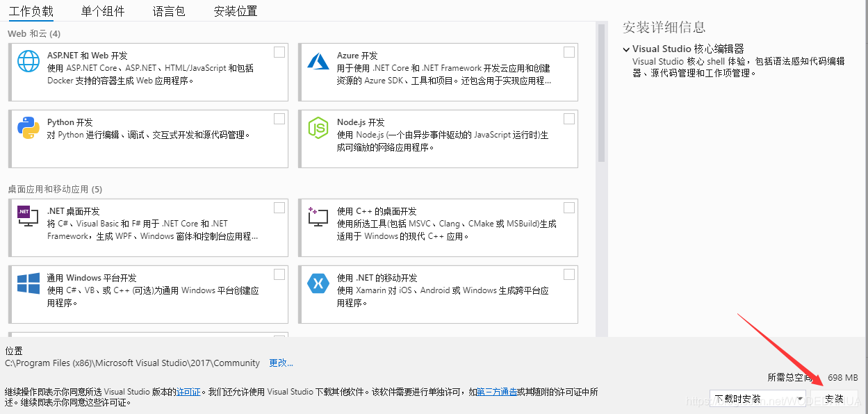This screenshot has height=414, width=868.
Task: Click the Azure 开发 workload icon
Action: click(318, 61)
